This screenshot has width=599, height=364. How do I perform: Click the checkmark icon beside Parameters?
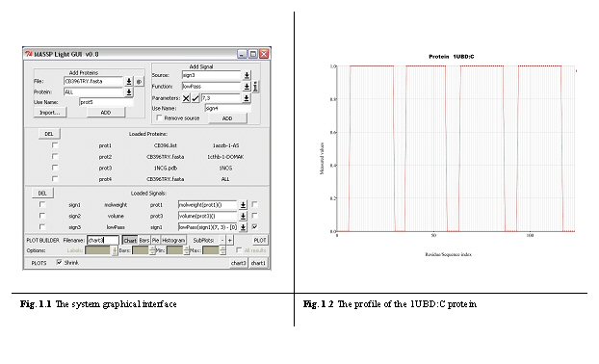tap(195, 98)
